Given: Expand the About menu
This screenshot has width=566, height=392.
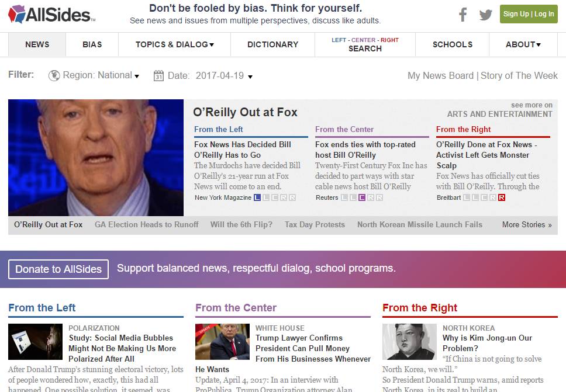Looking at the screenshot, I should click(x=523, y=44).
